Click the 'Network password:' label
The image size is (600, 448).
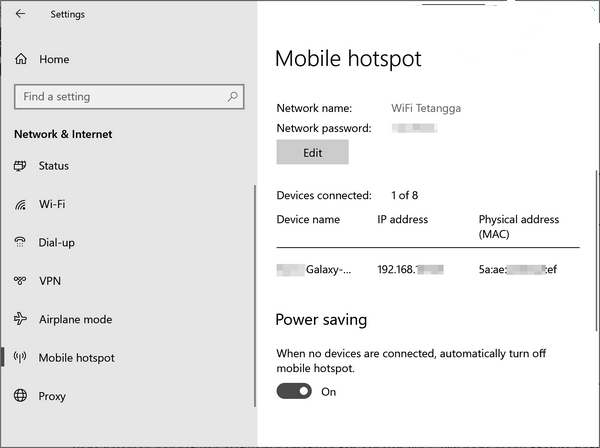pyautogui.click(x=324, y=128)
